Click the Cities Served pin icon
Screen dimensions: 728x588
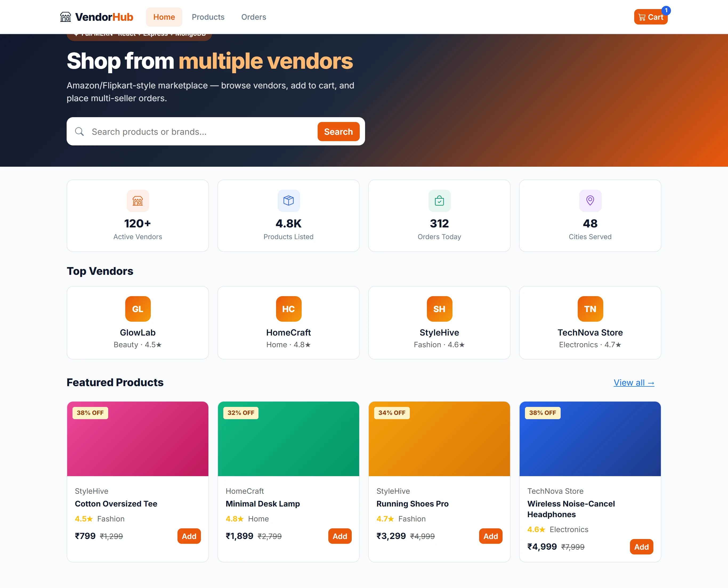click(590, 201)
